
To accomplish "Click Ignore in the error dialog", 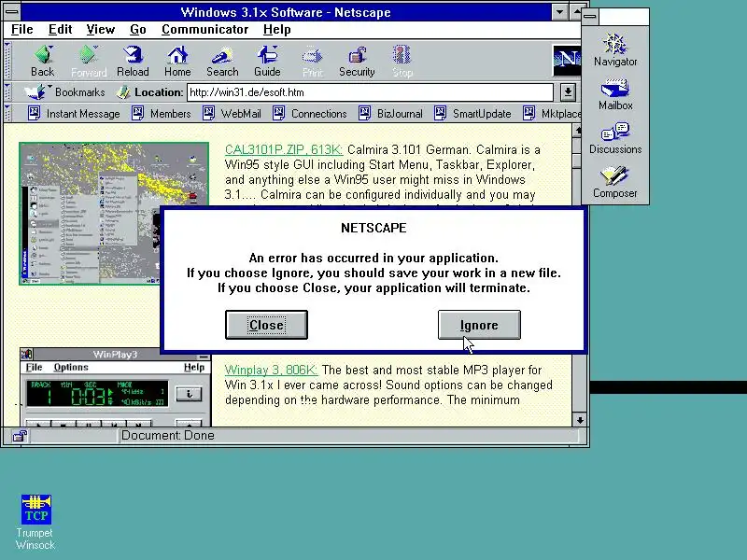I will click(x=479, y=325).
